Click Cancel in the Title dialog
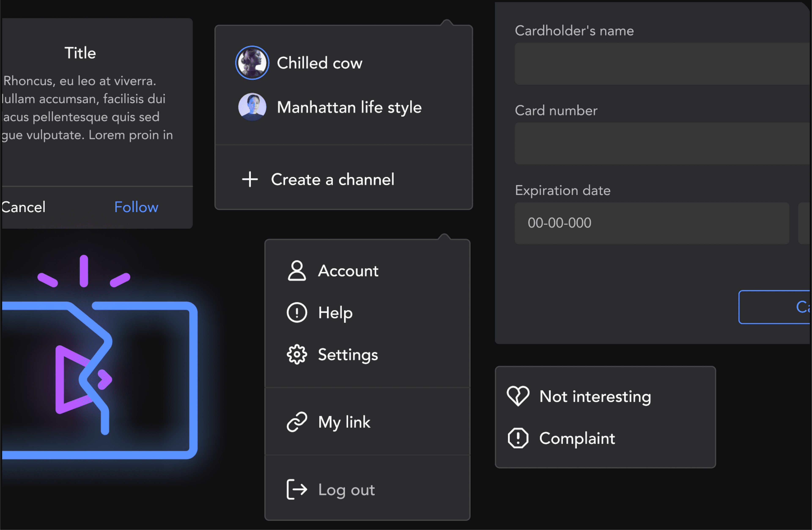Screen dimensions: 812x530 coord(23,207)
